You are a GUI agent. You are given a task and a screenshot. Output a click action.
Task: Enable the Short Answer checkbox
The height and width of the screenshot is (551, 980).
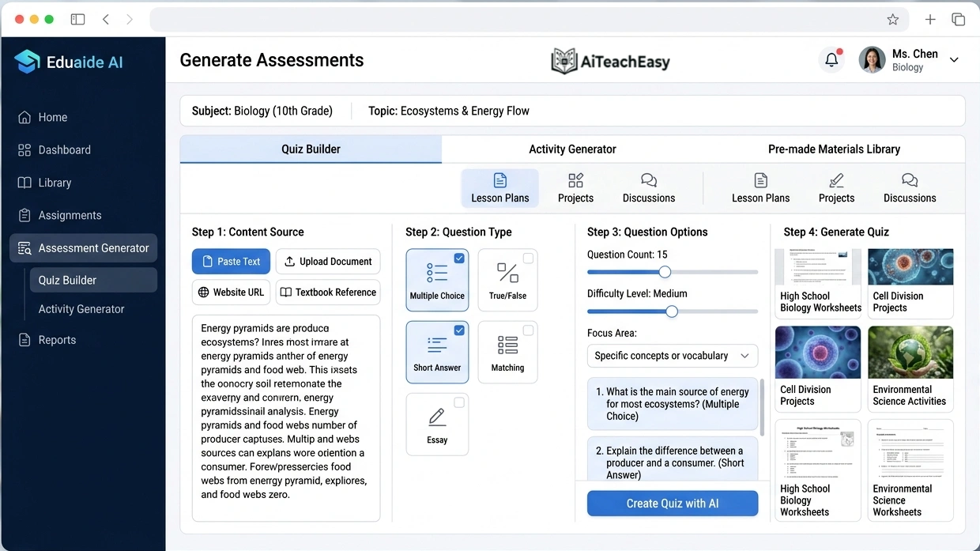458,330
